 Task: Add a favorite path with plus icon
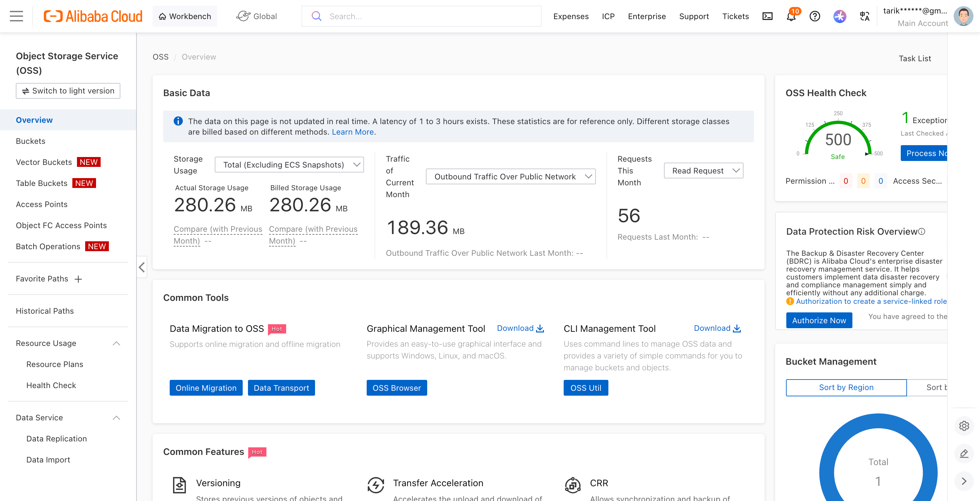(x=78, y=279)
